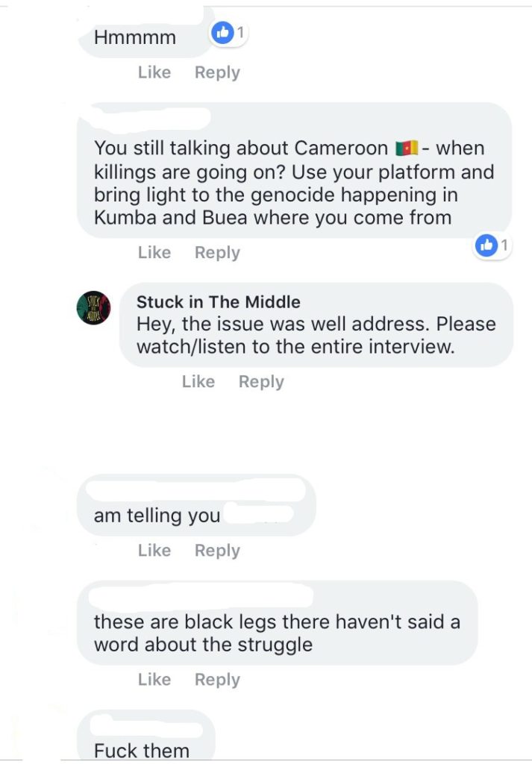
Task: Reply to the Hmmmm comment
Action: 217,72
